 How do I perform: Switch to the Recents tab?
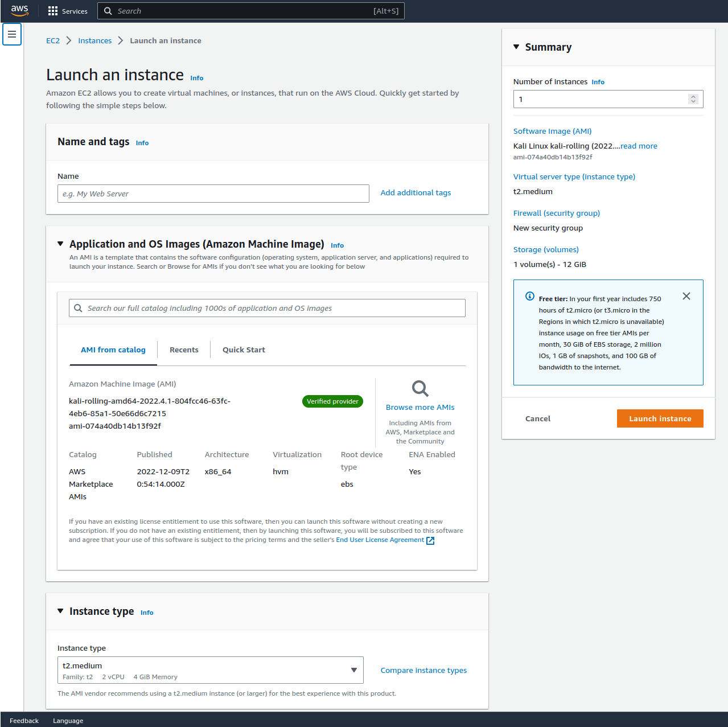(184, 350)
